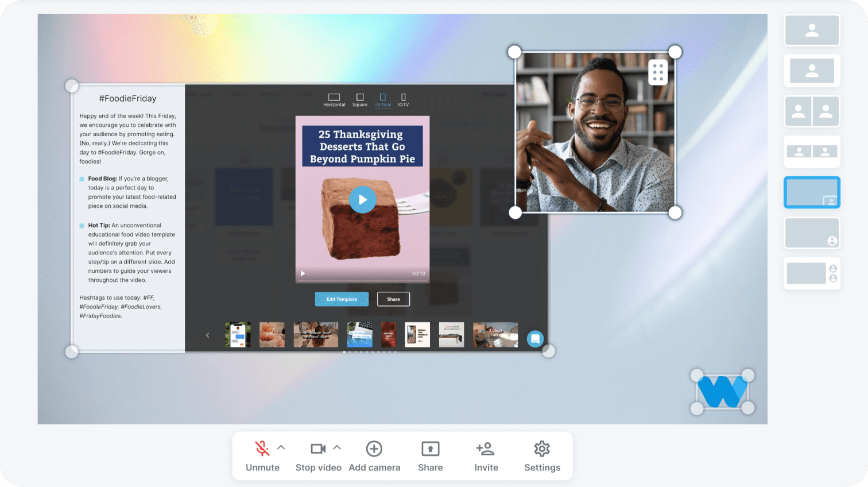The image size is (868, 487).
Task: Click the Share button below video preview
Action: tap(393, 299)
